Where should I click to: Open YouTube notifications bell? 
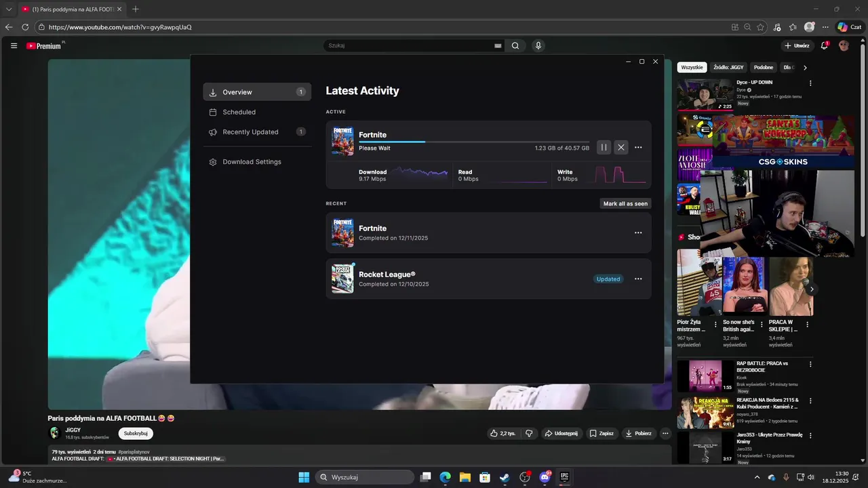(825, 45)
